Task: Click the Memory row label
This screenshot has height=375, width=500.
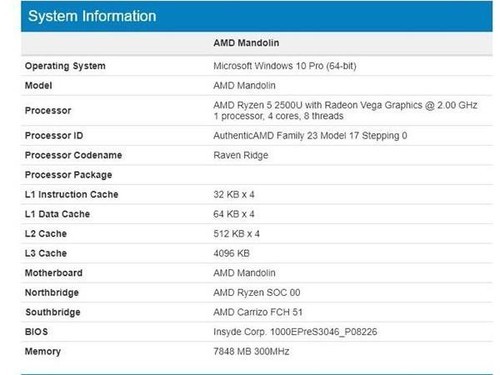Action: coord(43,352)
